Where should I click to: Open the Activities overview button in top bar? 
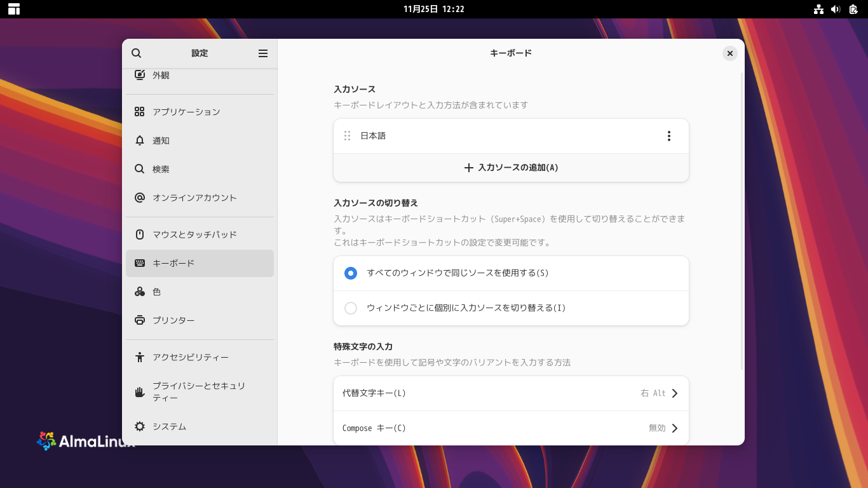coord(14,9)
